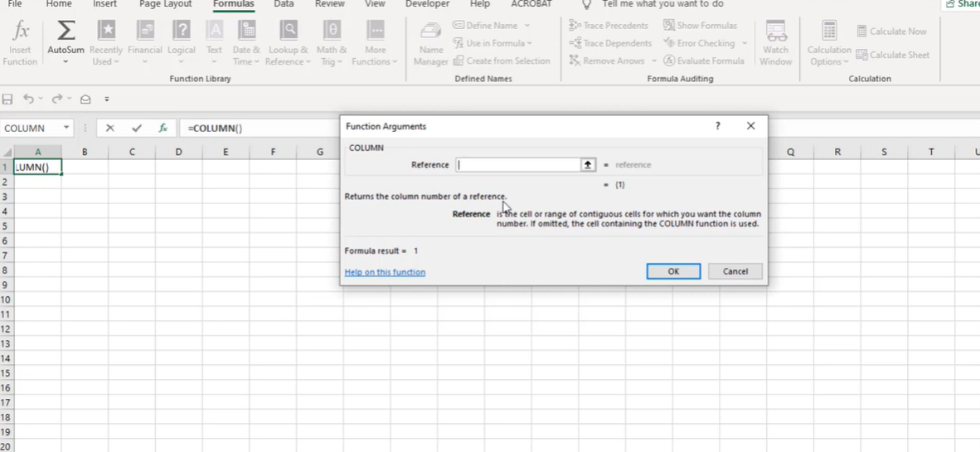Open More Functions menu
The height and width of the screenshot is (452, 980).
[x=375, y=43]
